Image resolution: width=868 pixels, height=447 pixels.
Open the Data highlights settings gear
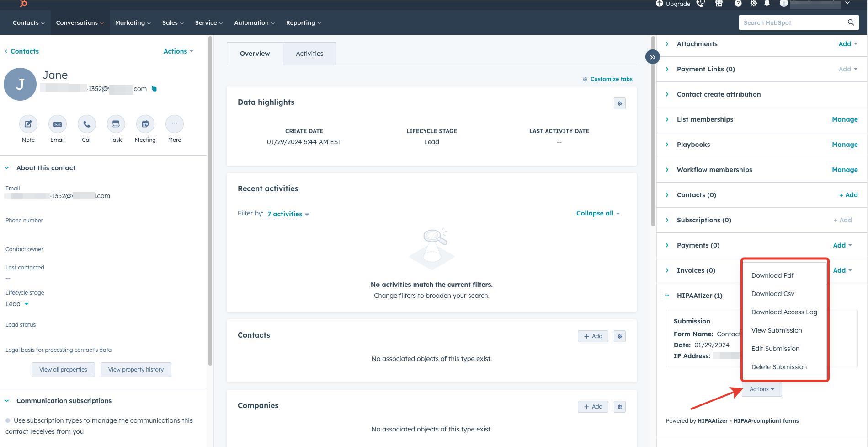click(619, 103)
